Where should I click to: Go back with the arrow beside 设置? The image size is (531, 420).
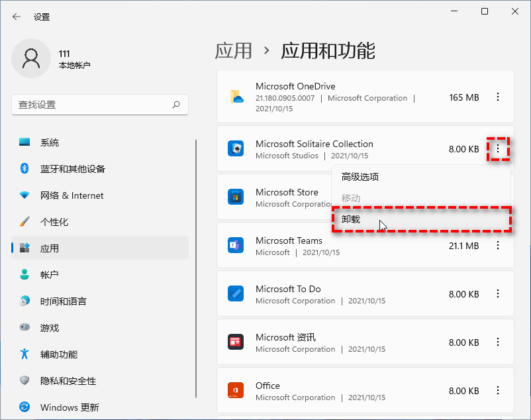(17, 17)
